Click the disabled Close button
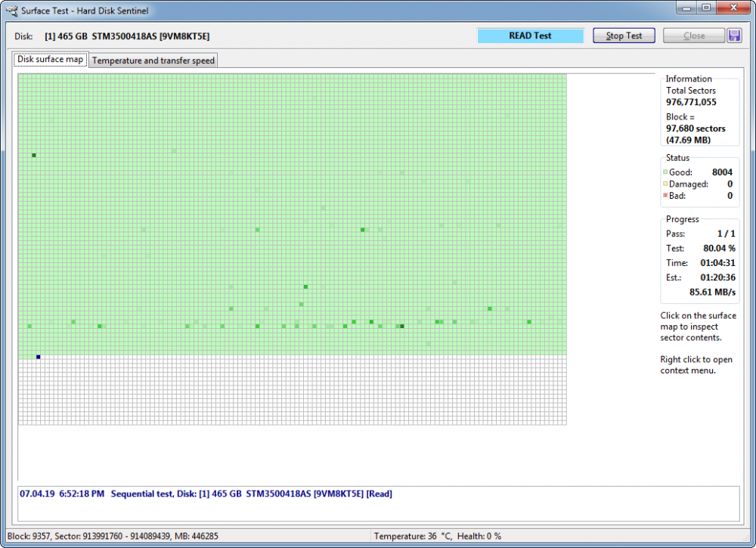Viewport: 756px width, 548px height. [693, 35]
